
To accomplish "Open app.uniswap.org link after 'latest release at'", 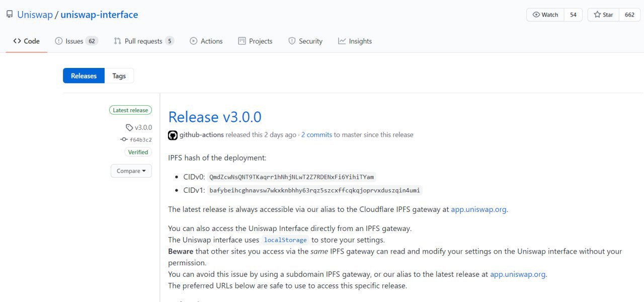I will click(518, 274).
